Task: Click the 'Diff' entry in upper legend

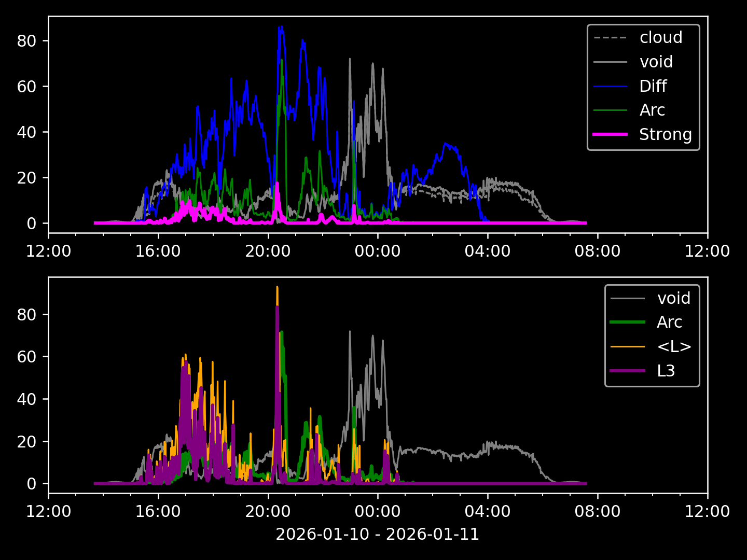Action: (x=653, y=86)
